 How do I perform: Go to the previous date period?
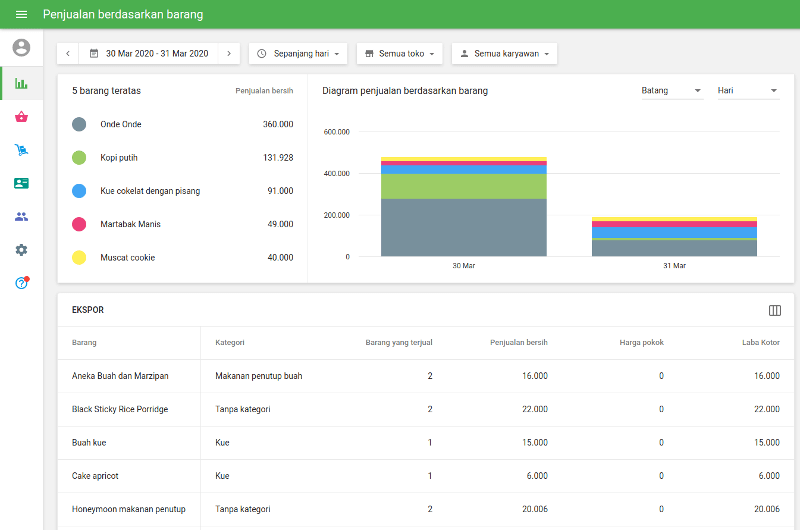pyautogui.click(x=68, y=53)
